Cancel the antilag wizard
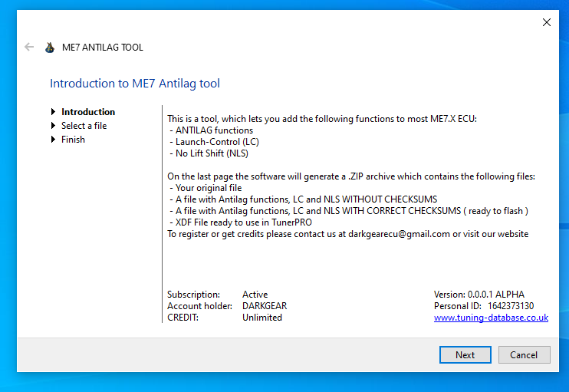Image resolution: width=569 pixels, height=392 pixels. [524, 354]
